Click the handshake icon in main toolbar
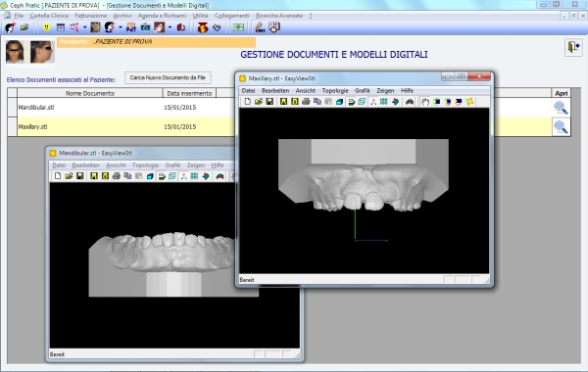The height and width of the screenshot is (372, 588). (x=217, y=27)
